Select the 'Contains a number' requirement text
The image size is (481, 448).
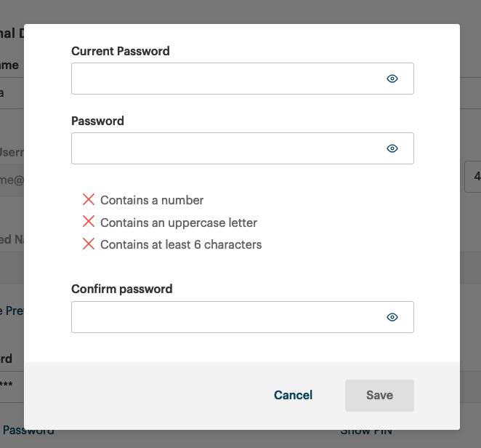coord(152,200)
